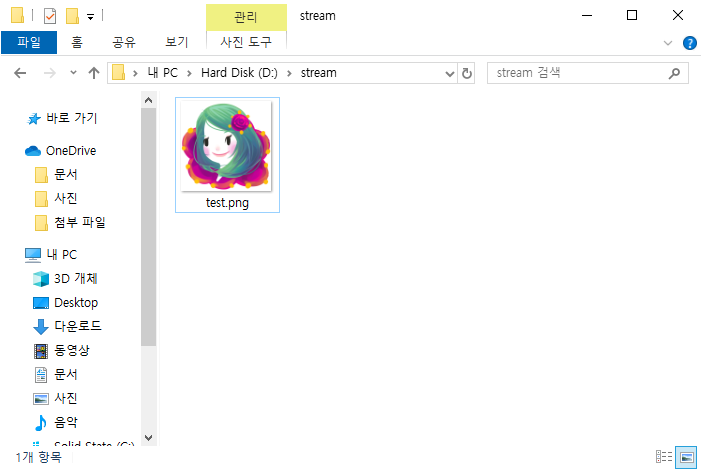
Task: Open the 보기 ribbon tab
Action: pyautogui.click(x=177, y=42)
